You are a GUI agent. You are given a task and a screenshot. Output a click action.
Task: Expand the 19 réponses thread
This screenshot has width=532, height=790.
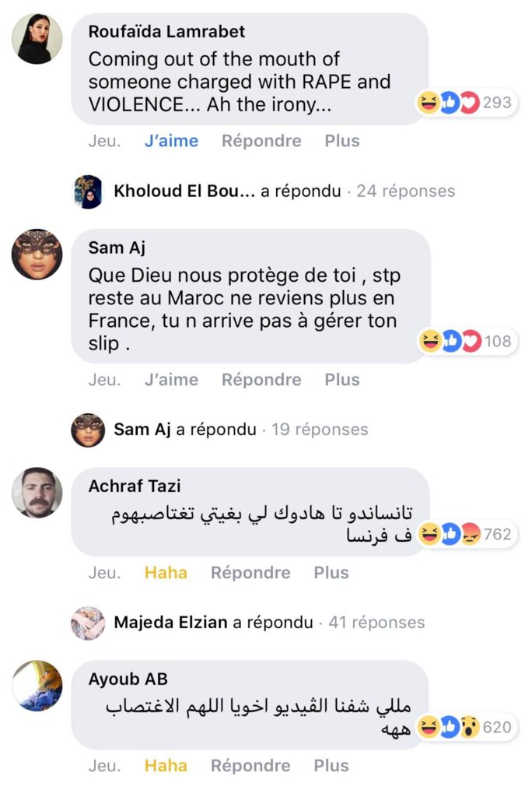point(320,430)
